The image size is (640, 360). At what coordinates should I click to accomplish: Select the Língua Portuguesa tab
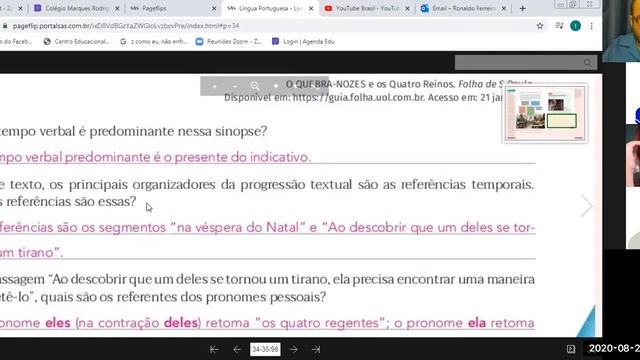point(270,8)
